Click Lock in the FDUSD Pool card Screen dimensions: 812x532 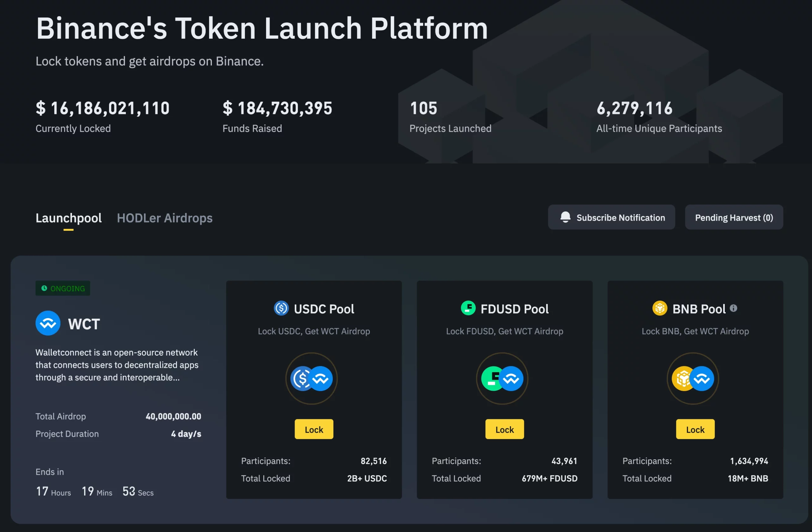(x=505, y=429)
